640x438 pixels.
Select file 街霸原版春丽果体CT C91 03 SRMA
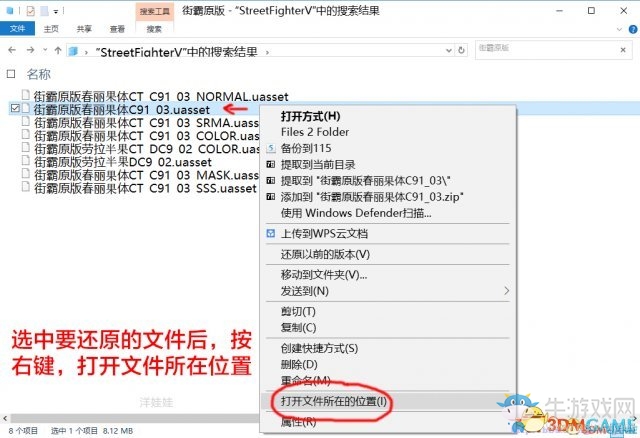146,123
